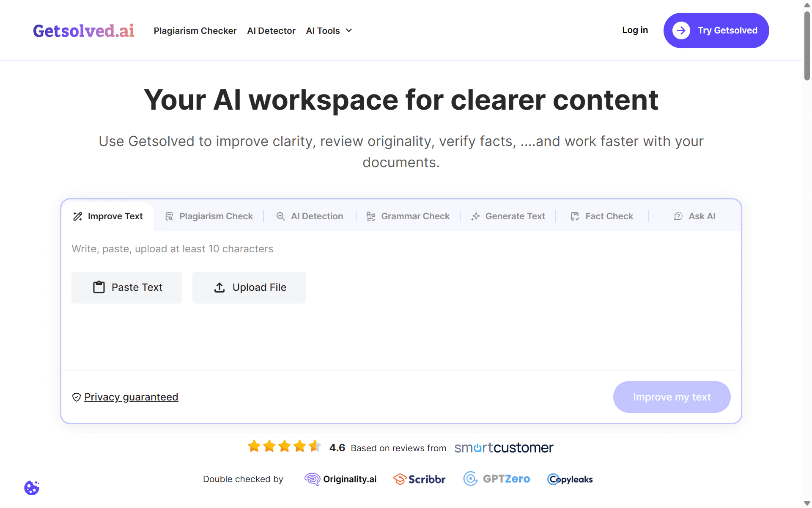Click the arrow icon in Try Getsolved button
Image resolution: width=812 pixels, height=508 pixels.
[x=681, y=30]
